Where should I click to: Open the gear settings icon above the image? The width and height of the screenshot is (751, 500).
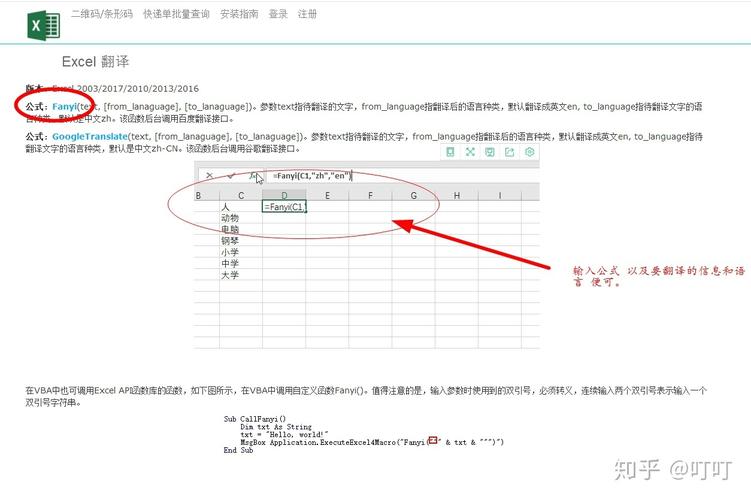(529, 152)
